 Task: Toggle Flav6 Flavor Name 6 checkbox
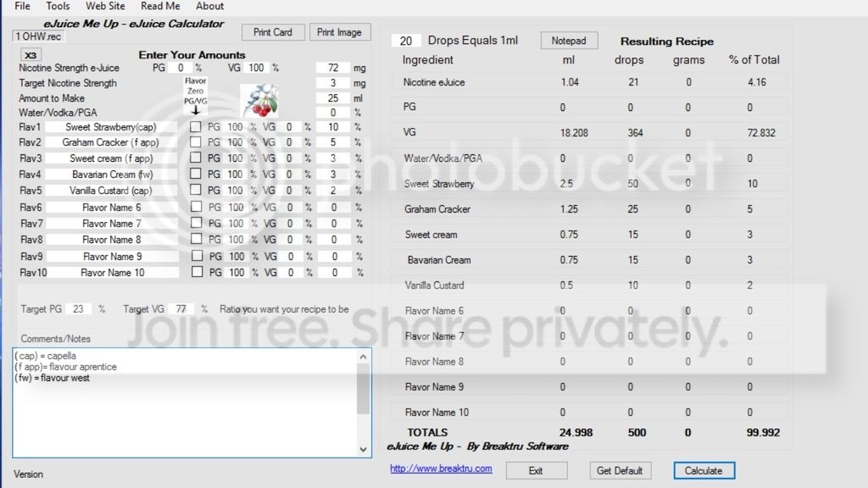click(x=196, y=207)
